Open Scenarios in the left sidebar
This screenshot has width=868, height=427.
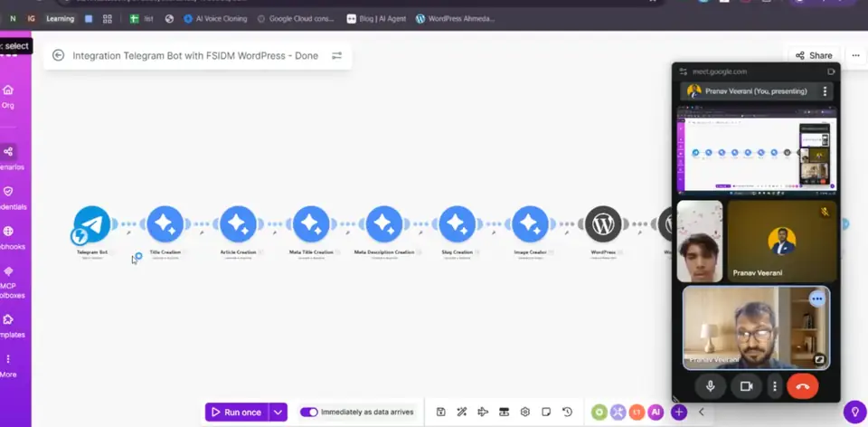click(x=10, y=157)
